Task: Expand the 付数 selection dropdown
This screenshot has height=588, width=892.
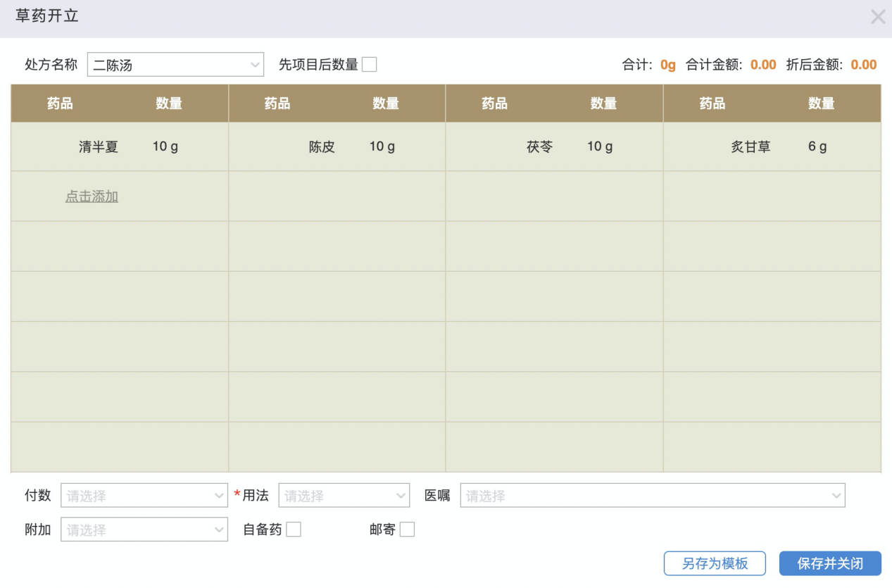Action: tap(144, 495)
